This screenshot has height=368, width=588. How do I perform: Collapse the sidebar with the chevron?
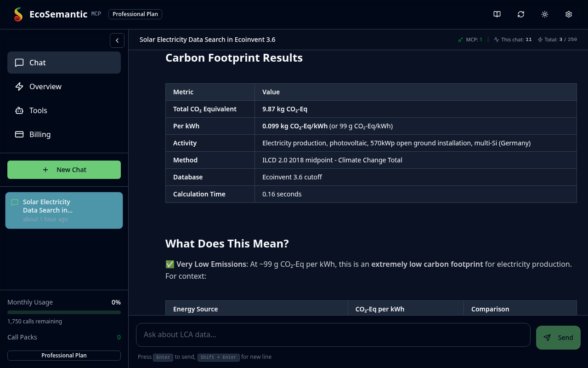tap(117, 40)
